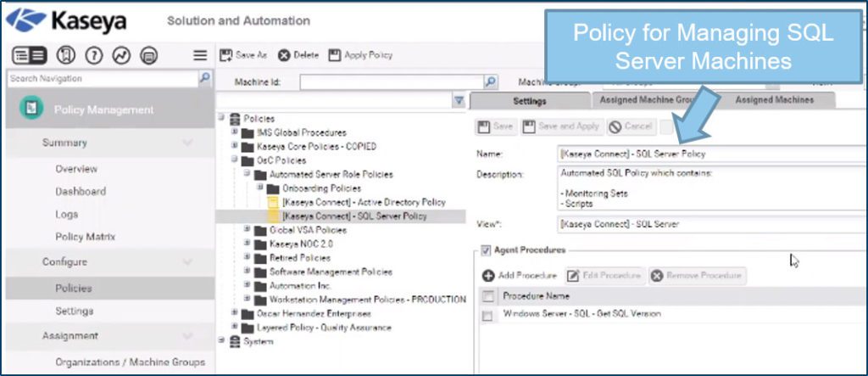Expand Software Management Policies folder
Screen dimensions: 868x376
point(248,271)
